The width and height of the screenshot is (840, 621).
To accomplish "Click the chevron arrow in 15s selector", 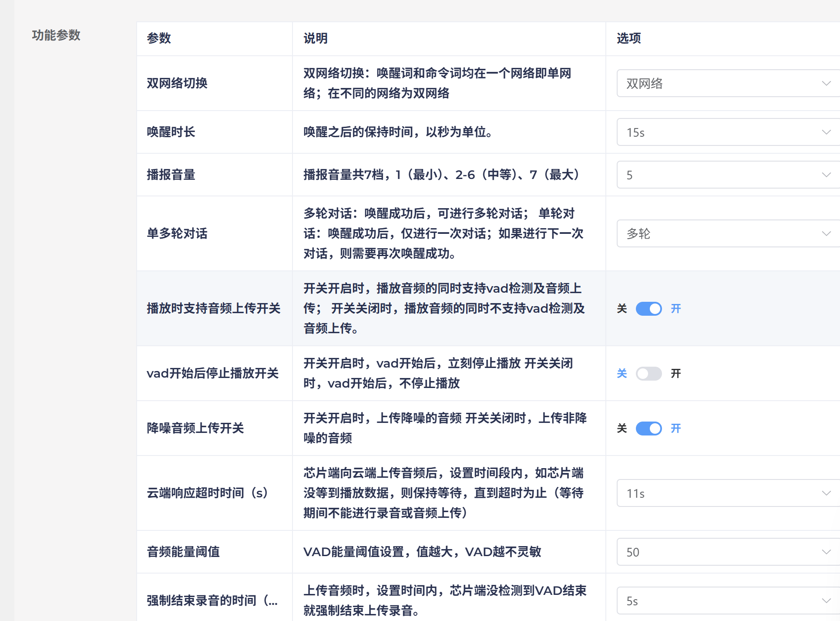I will [826, 132].
